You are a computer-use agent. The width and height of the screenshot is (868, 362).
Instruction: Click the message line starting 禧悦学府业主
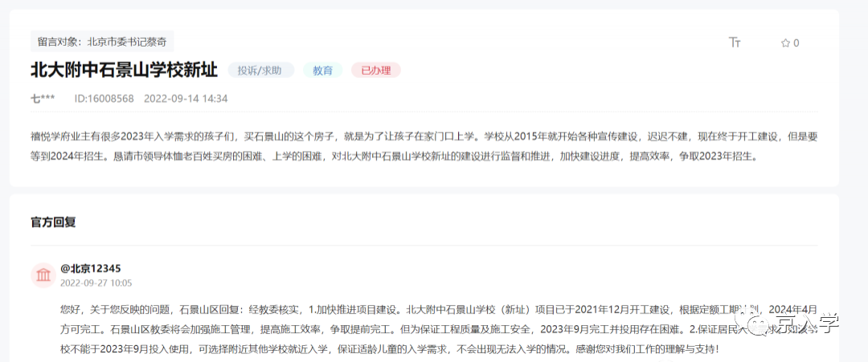click(x=424, y=136)
